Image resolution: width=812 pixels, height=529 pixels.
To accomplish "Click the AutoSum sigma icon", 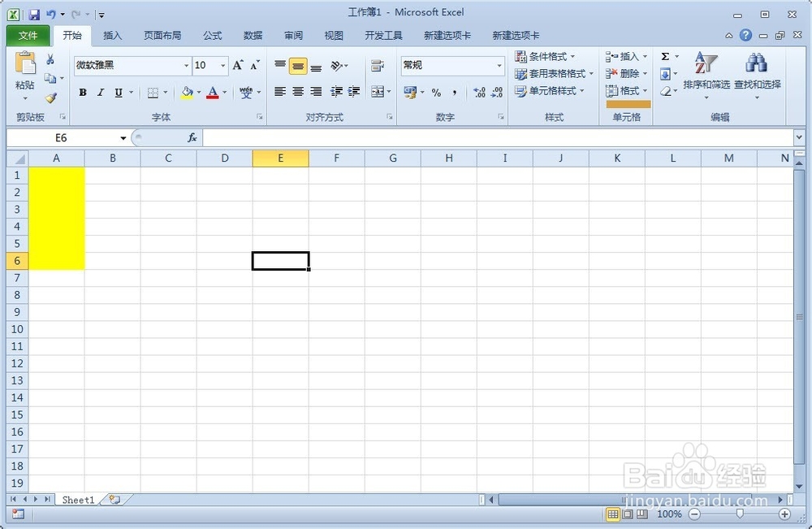I will 666,56.
